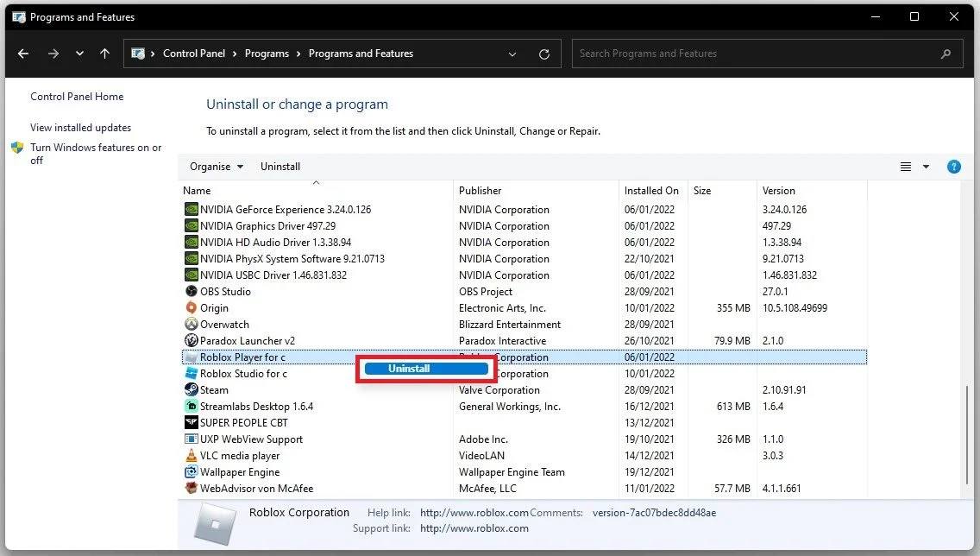Click Uninstall in the toolbar
Screen dimensions: 980x556
(x=280, y=167)
